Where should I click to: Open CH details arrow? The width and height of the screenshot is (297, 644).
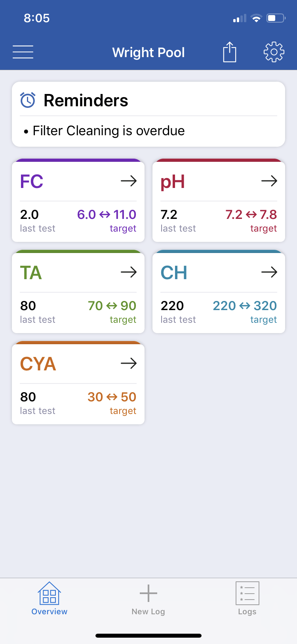(x=269, y=272)
